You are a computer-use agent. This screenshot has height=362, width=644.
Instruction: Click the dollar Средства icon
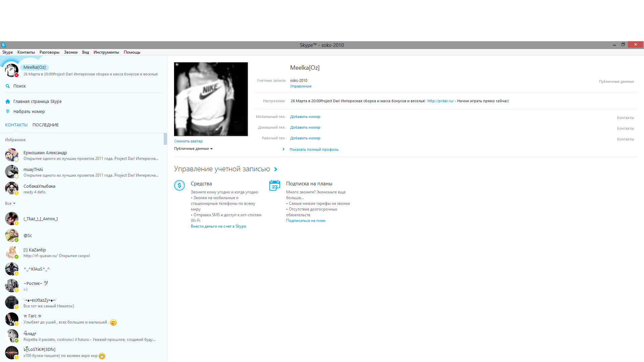[179, 185]
